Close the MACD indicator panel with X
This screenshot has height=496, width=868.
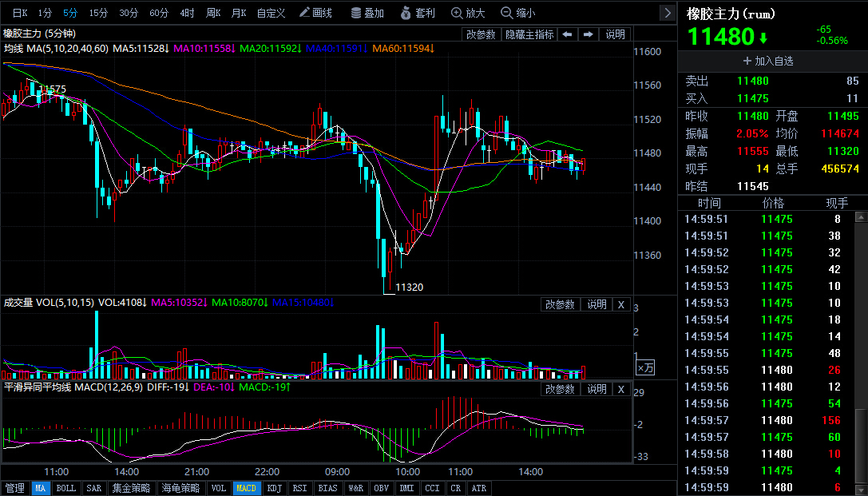[621, 389]
